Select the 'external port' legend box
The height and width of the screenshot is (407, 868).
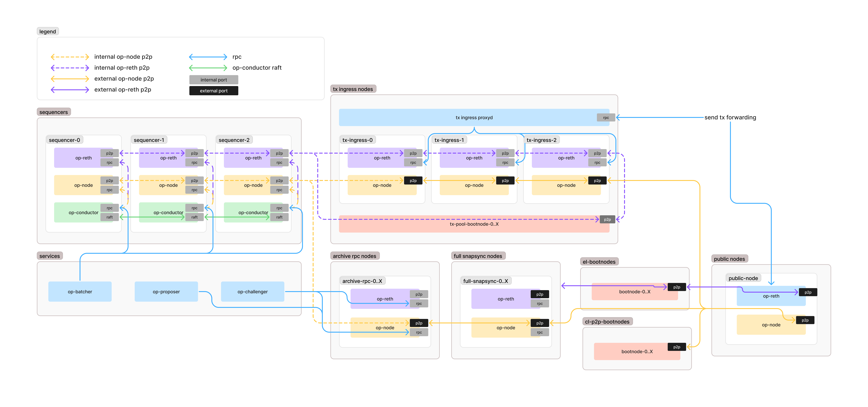214,91
